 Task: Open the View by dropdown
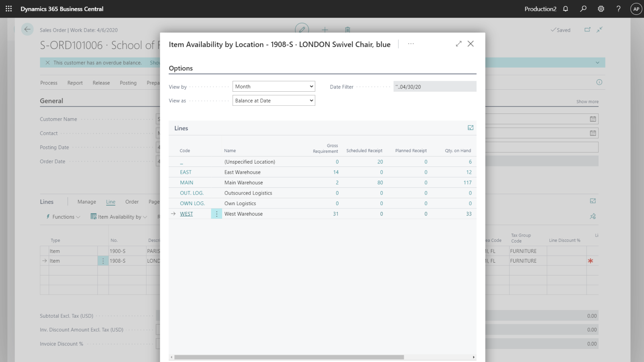pos(274,86)
